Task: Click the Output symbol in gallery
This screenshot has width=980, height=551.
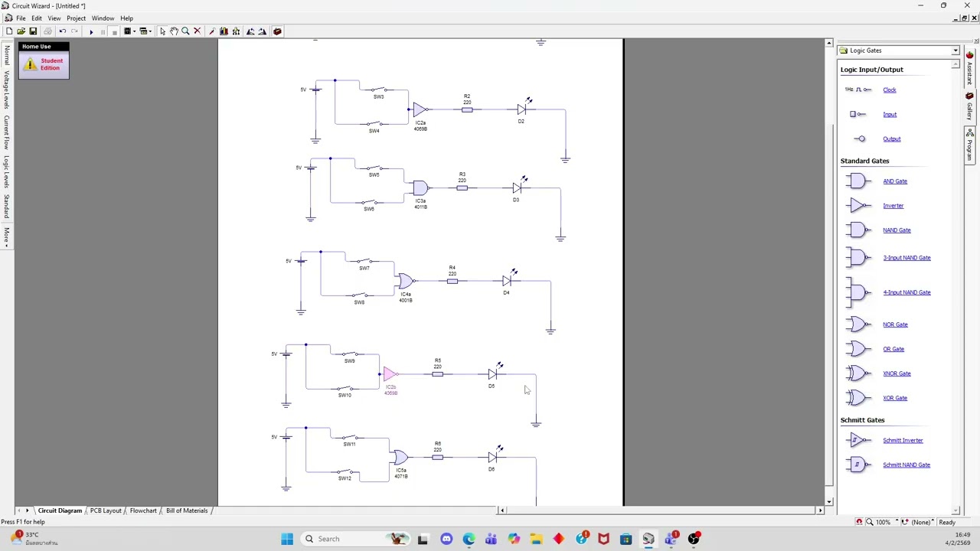Action: (x=860, y=139)
